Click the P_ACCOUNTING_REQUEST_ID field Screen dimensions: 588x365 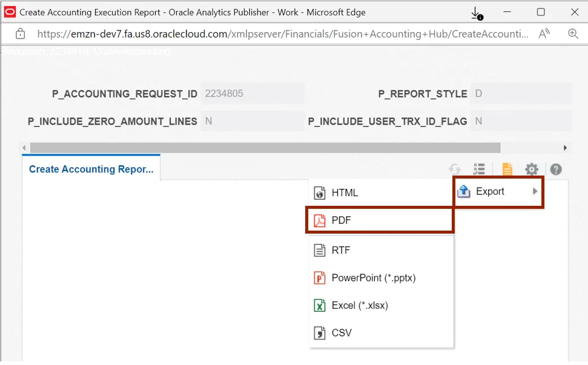252,94
